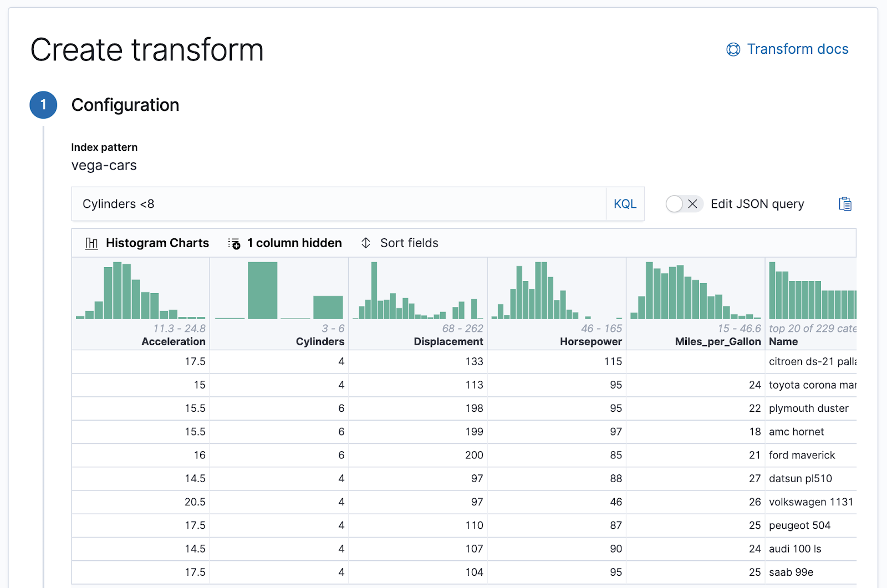Click the Histogram Charts icon

[91, 242]
